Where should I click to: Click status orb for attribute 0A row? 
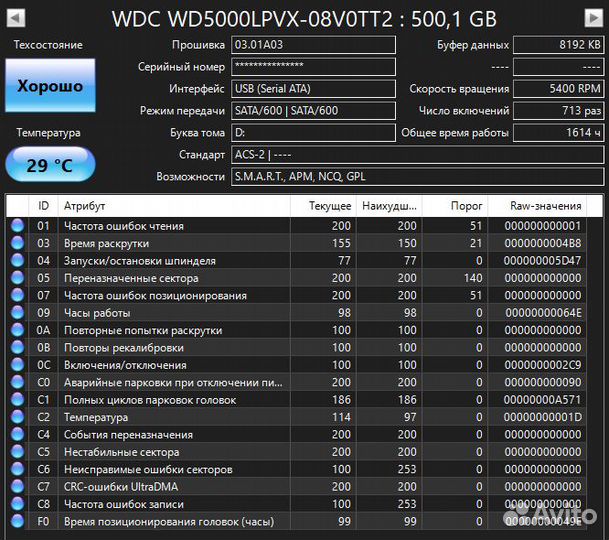pyautogui.click(x=17, y=330)
